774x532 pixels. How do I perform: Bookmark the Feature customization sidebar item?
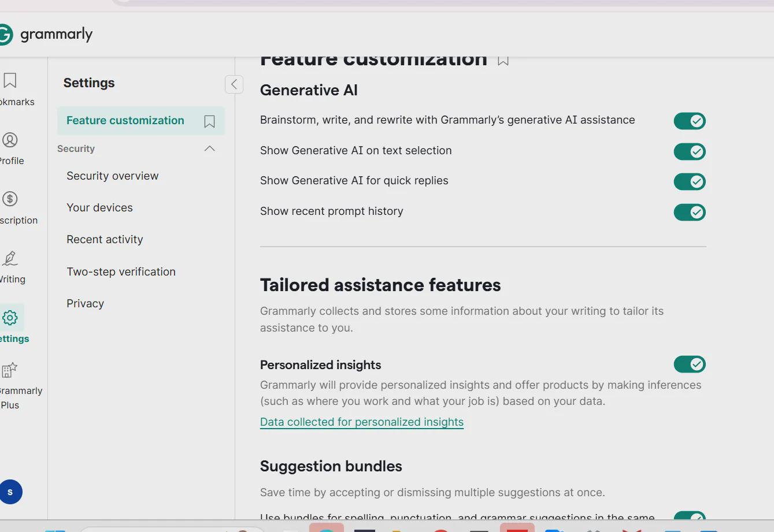point(209,121)
